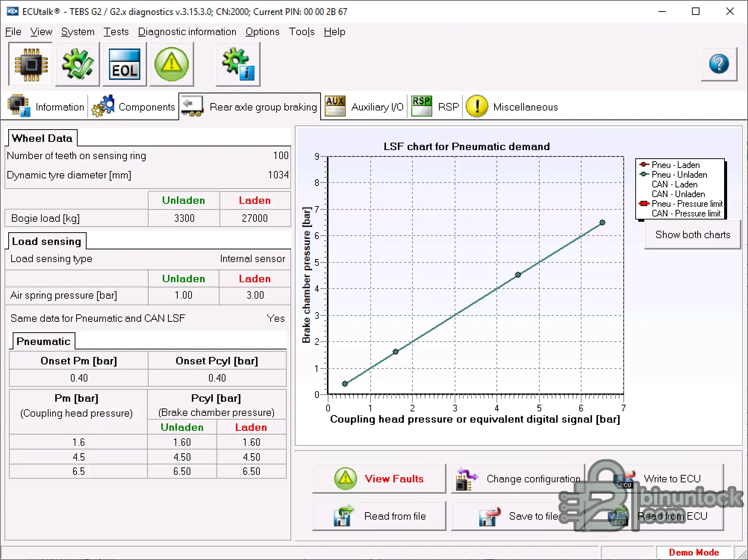Open the Diagnostic information menu
The height and width of the screenshot is (560, 748).
click(187, 32)
